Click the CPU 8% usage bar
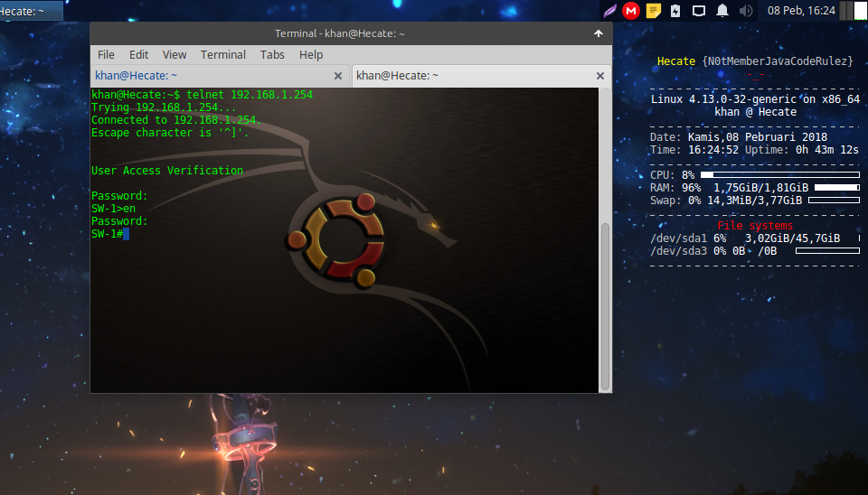Screen dimensions: 868x495 pos(780,174)
